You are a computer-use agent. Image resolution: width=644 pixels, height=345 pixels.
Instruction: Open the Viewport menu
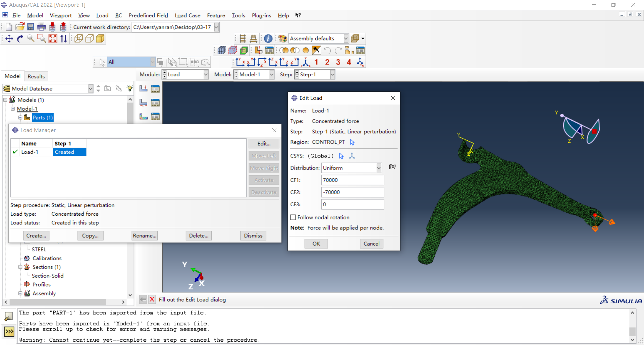[x=61, y=15]
